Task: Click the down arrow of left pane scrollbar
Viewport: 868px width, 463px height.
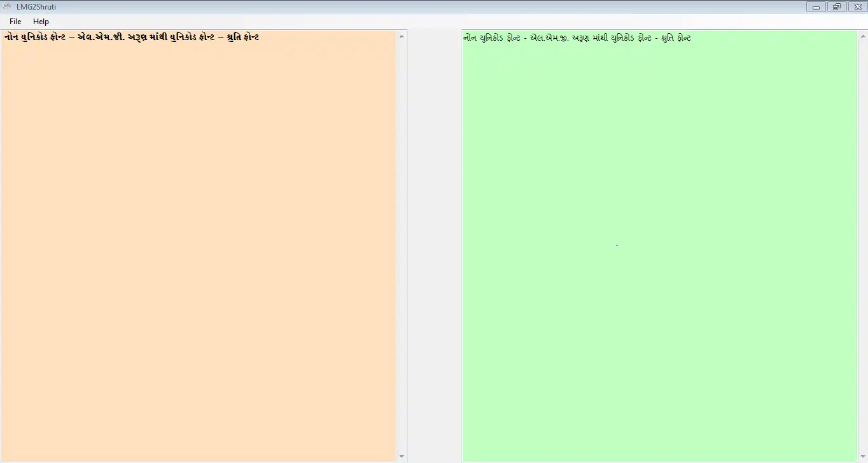Action: [x=402, y=456]
